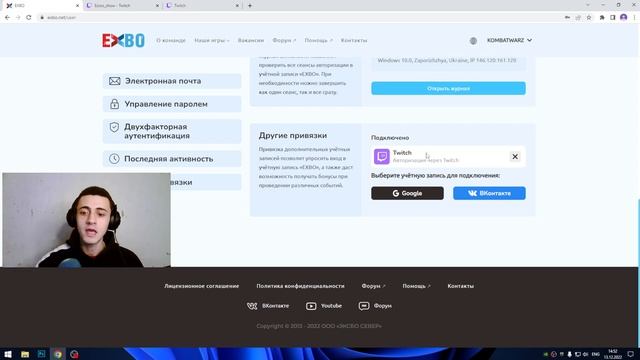This screenshot has height=360, width=640.
Task: Open File Explorer from the taskbar
Action: tap(25, 354)
